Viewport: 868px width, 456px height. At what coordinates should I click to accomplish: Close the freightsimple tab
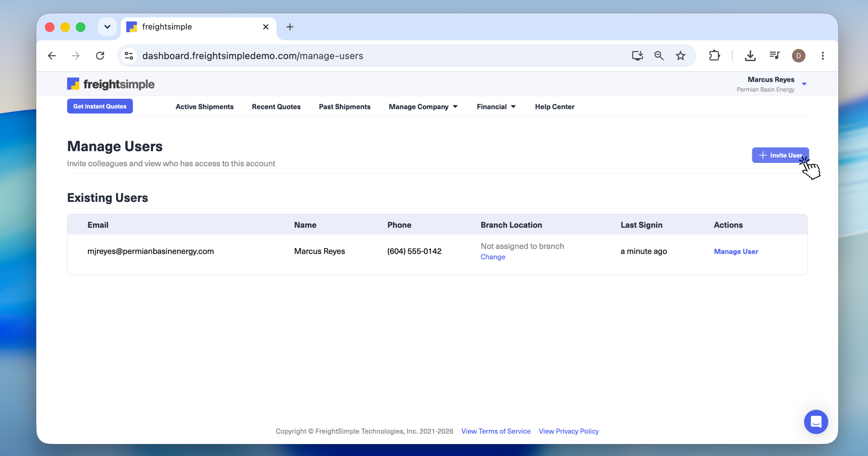pyautogui.click(x=265, y=27)
